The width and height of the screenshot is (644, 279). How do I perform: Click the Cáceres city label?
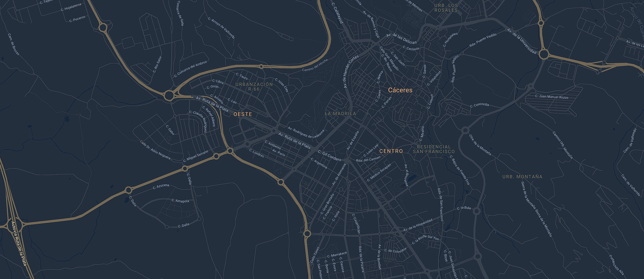click(x=400, y=90)
